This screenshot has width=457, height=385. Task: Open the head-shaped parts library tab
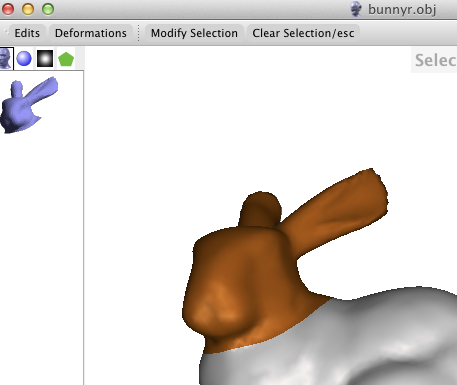pos(6,58)
